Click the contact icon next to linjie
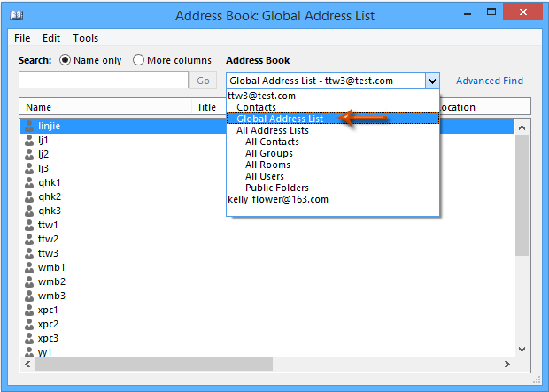Image resolution: width=549 pixels, height=392 pixels. (x=29, y=126)
